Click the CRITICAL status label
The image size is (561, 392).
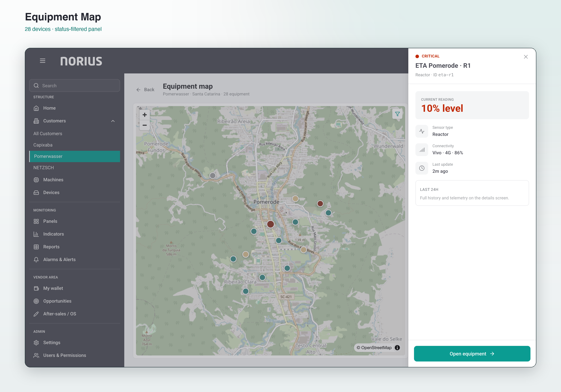pos(431,56)
